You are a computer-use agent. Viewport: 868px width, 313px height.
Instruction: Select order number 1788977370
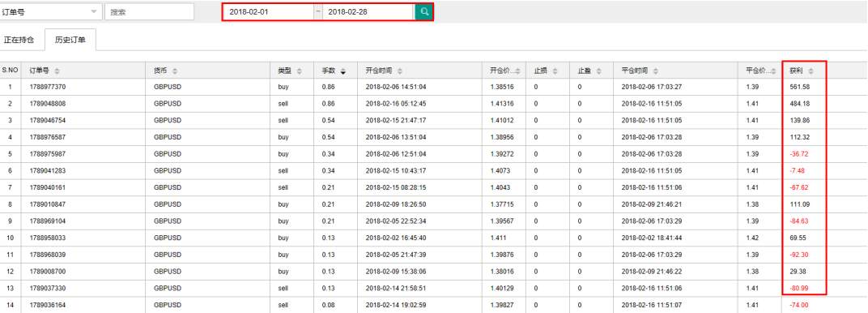(x=48, y=87)
